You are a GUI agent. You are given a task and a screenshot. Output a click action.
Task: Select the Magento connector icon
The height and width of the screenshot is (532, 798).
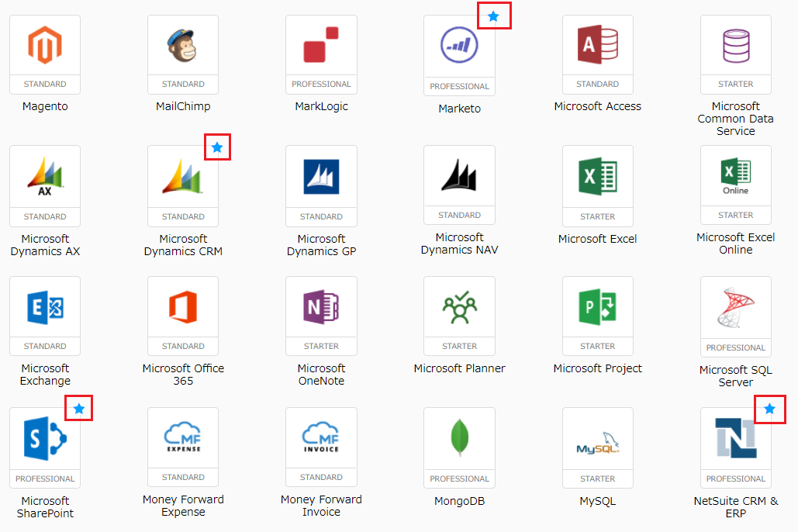45,45
